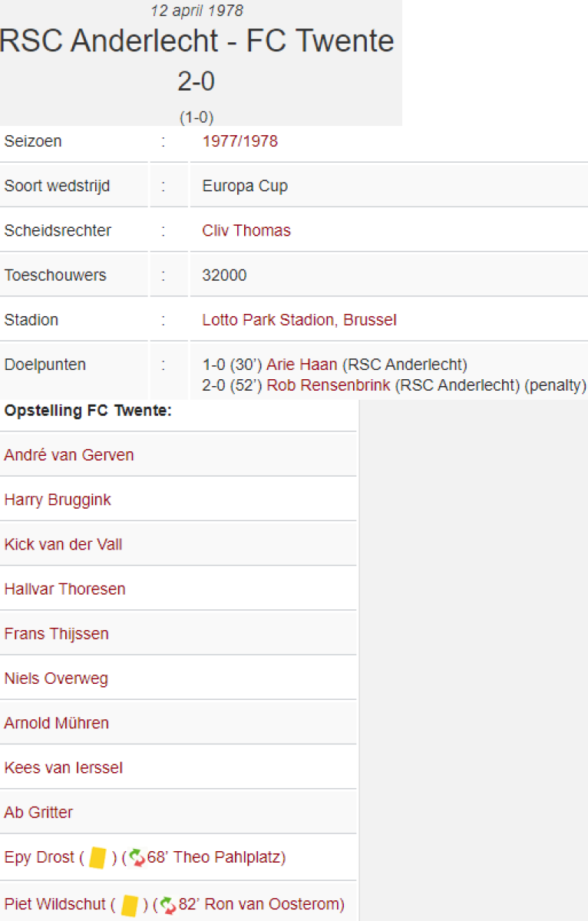Click Piet Wildschut's yellow card icon

click(130, 905)
